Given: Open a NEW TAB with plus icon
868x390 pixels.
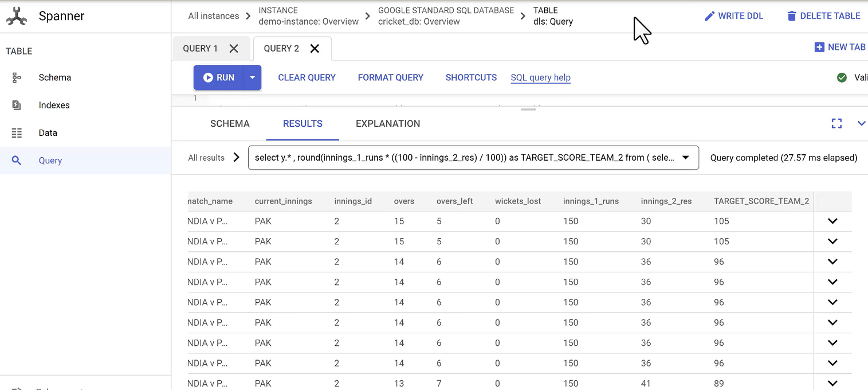Looking at the screenshot, I should click(840, 47).
